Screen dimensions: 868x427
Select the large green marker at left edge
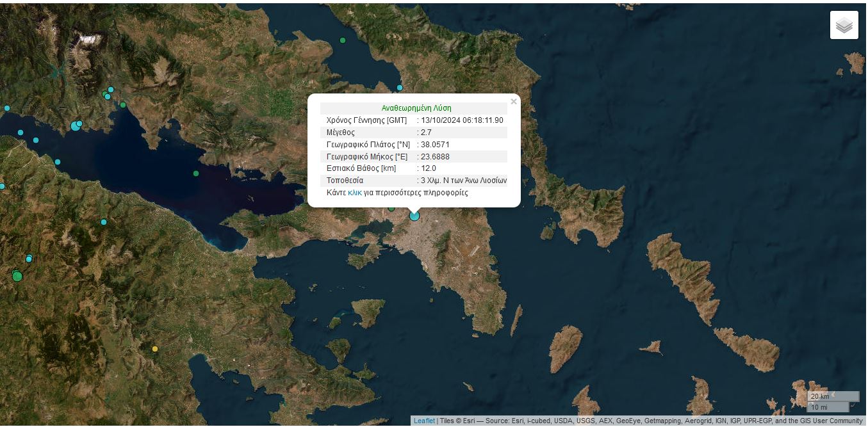17,276
